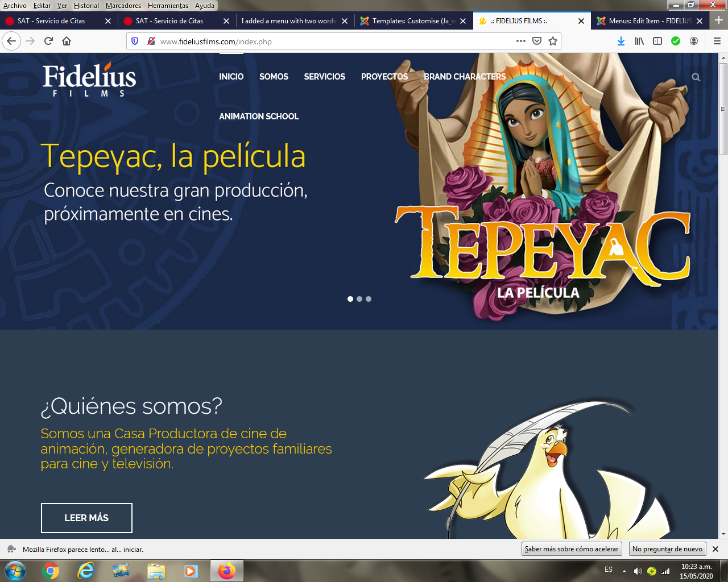This screenshot has width=728, height=582.
Task: Click the Tepeyac La Película poster image
Action: [543, 188]
